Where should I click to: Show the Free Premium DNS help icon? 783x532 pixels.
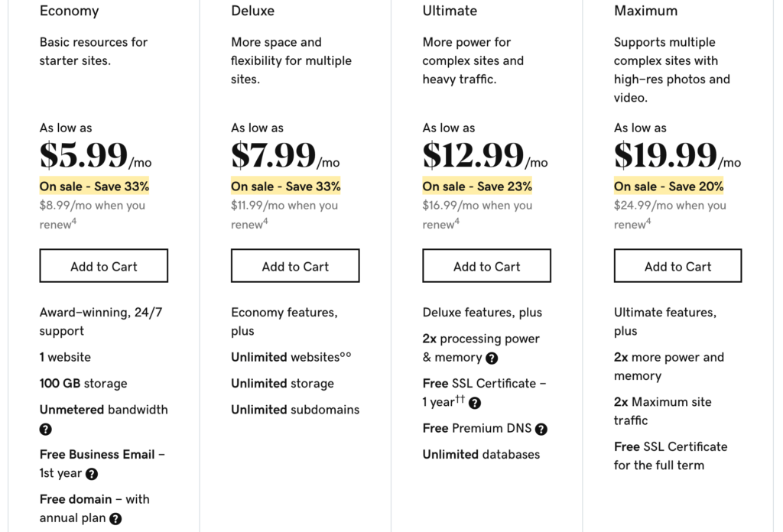[x=541, y=430]
